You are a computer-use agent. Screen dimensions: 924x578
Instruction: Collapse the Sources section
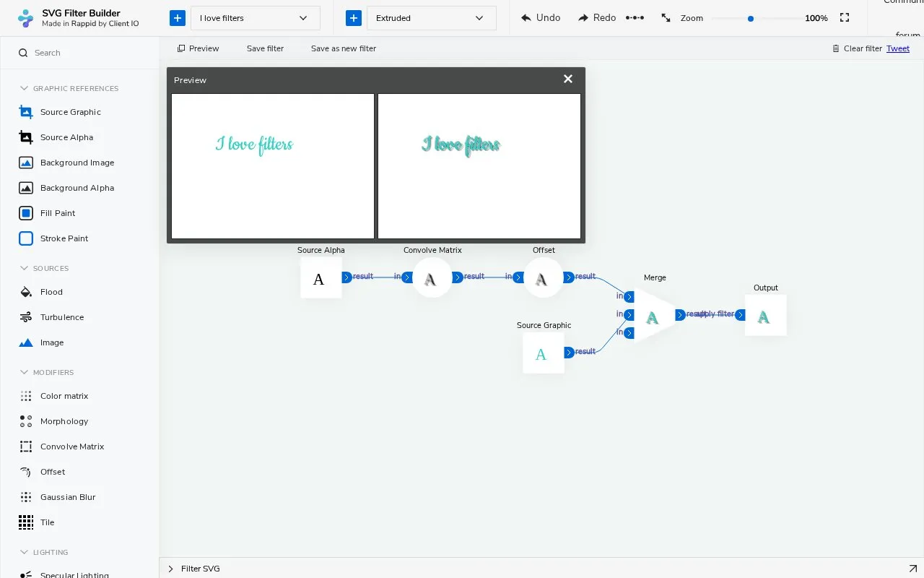pos(25,268)
